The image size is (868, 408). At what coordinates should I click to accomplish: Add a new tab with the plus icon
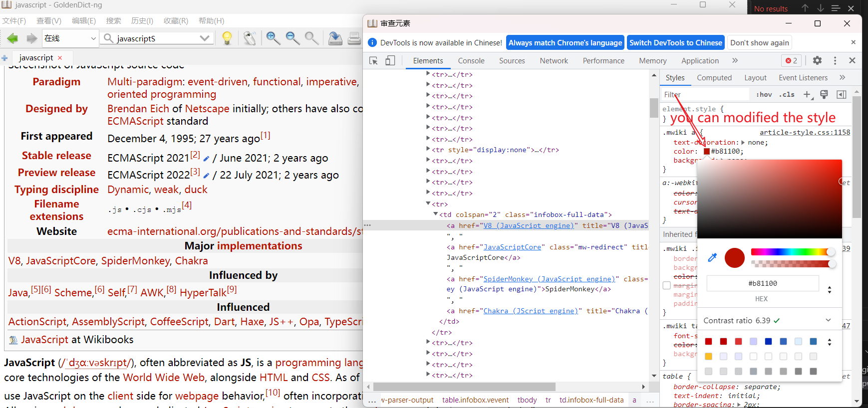click(x=4, y=58)
